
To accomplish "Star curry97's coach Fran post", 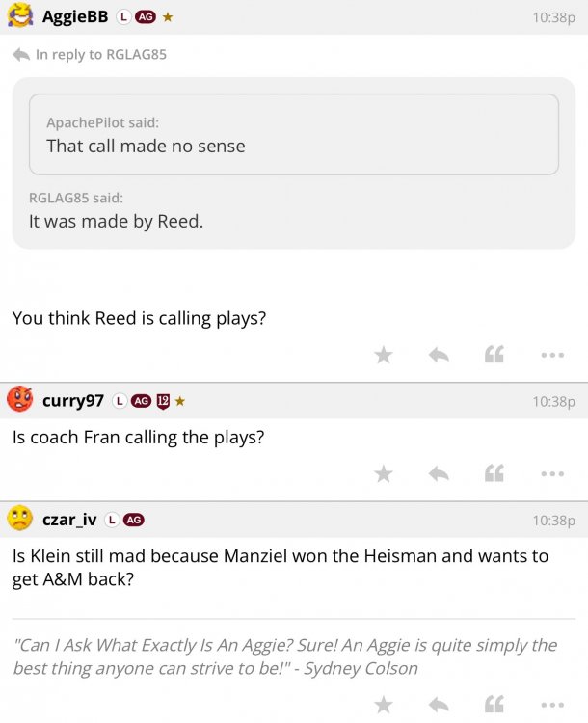I will [384, 473].
